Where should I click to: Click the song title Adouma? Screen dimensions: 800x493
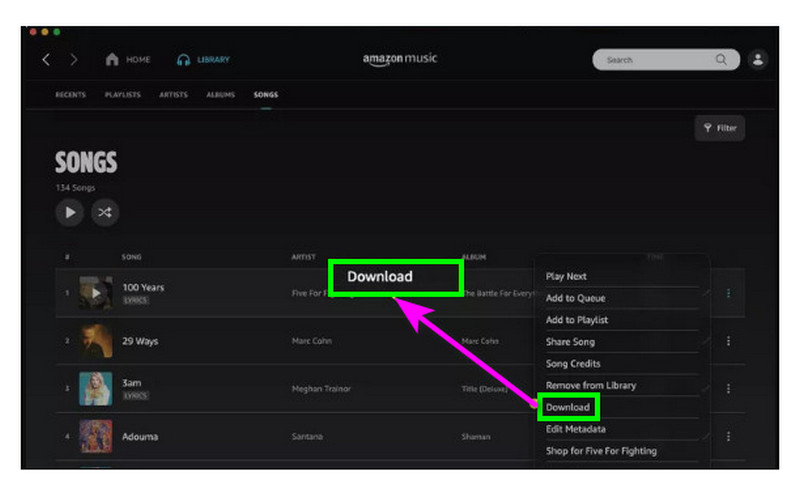pos(140,437)
